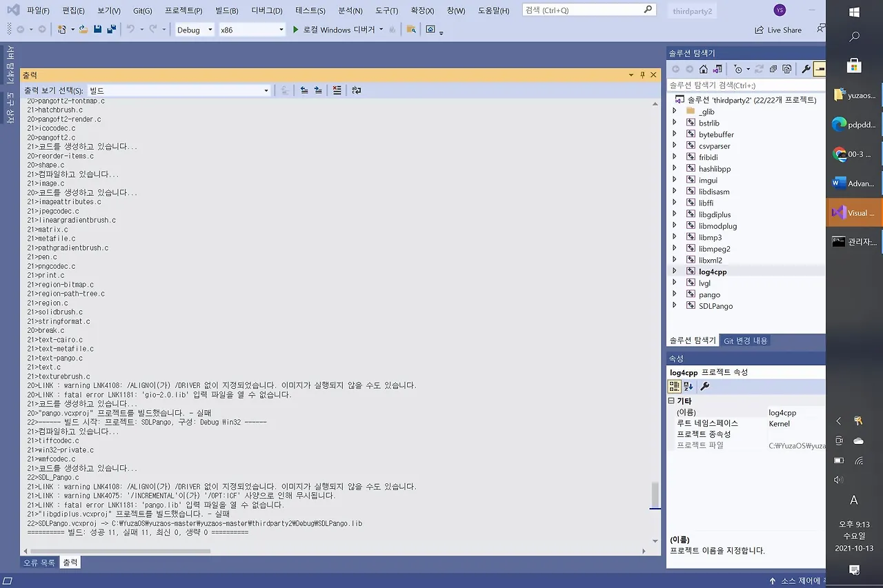Select the log4cpp project in the tree

click(713, 272)
